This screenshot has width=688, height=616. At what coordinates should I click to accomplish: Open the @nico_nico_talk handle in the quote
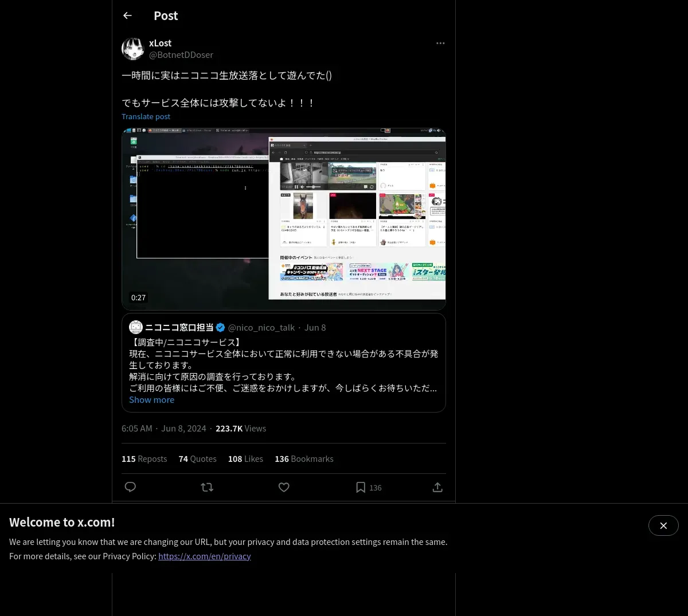click(x=261, y=328)
